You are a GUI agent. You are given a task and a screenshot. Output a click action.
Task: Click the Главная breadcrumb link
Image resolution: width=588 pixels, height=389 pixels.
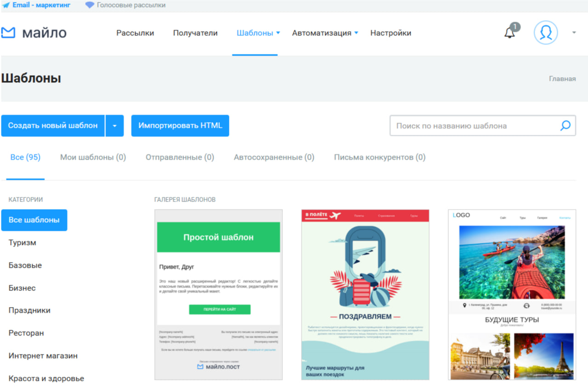(x=562, y=79)
